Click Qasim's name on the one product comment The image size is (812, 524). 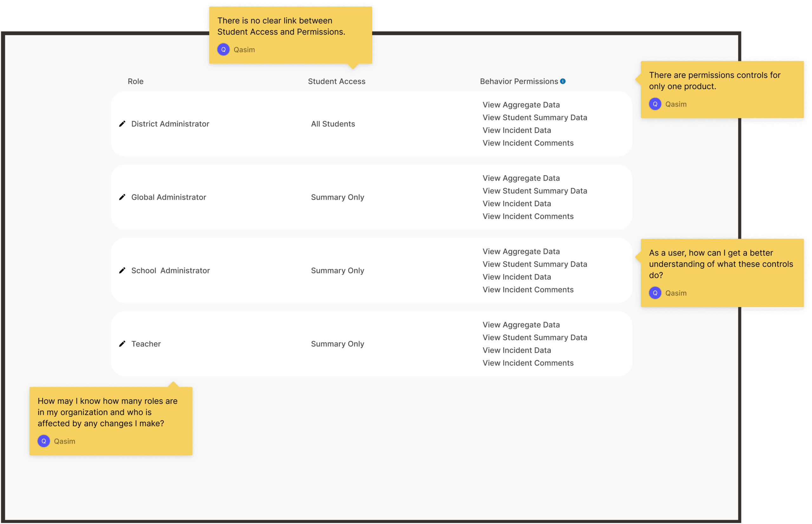point(676,104)
